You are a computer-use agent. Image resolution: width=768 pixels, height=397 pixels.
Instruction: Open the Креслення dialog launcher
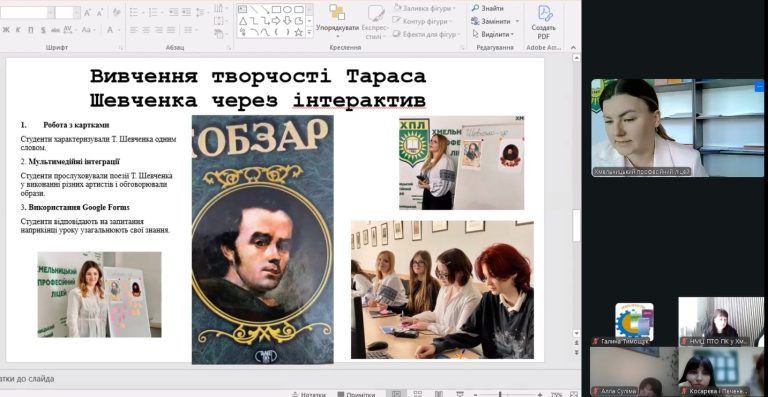pyautogui.click(x=461, y=48)
